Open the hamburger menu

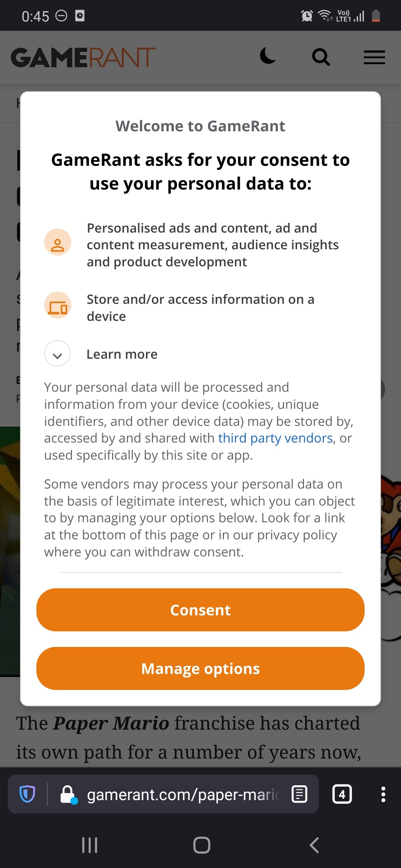coord(374,57)
